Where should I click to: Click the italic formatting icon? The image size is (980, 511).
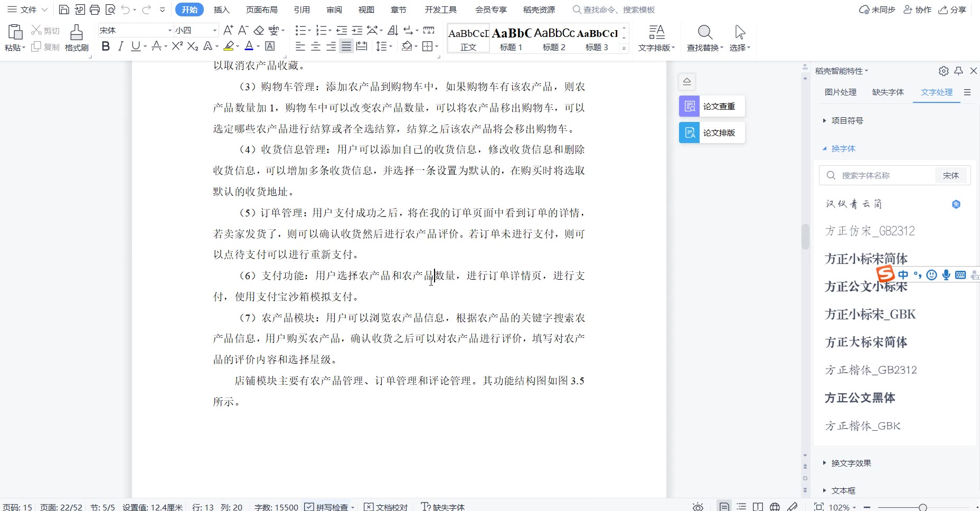(120, 46)
